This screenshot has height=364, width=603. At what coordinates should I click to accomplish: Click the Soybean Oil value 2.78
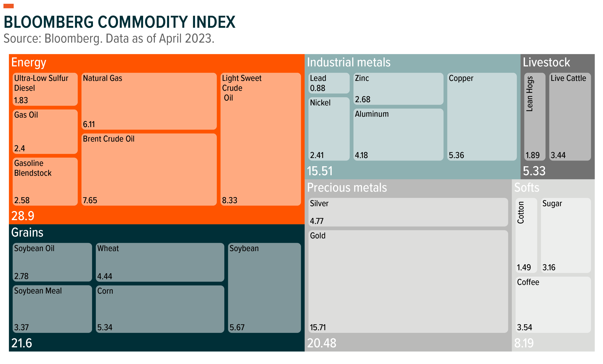[x=21, y=276]
